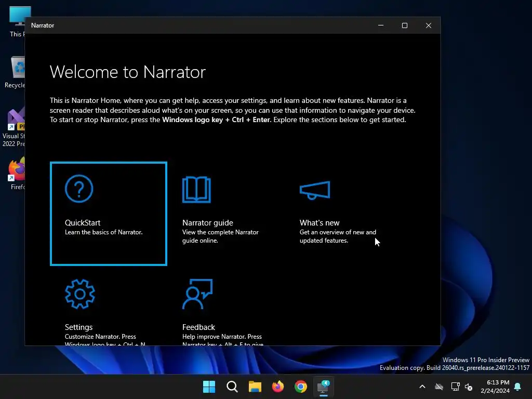Click the cloud sync tray icon

tap(439, 387)
